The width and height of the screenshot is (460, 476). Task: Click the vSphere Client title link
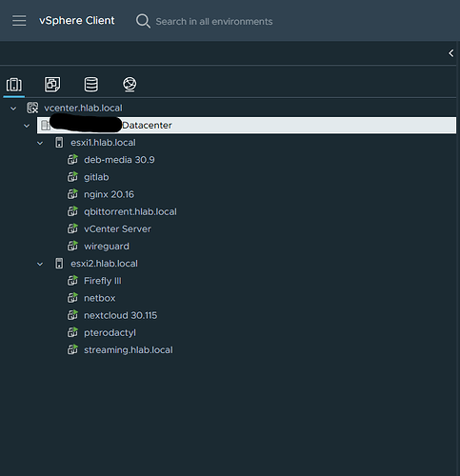tap(77, 21)
